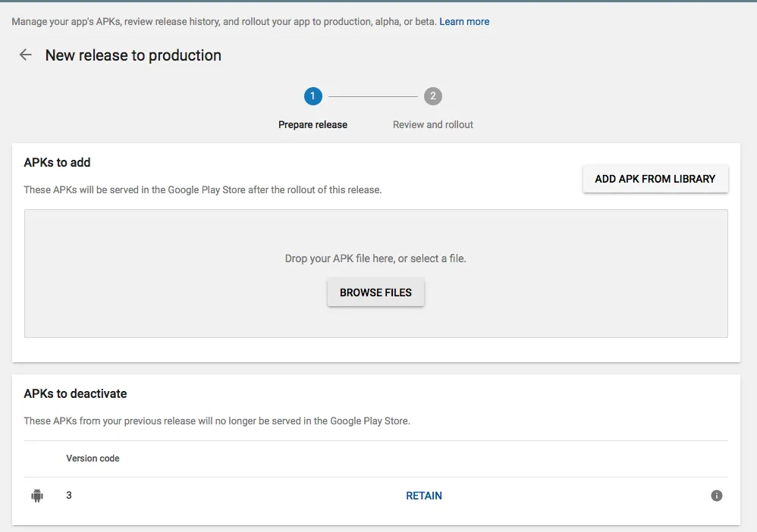Retain the version code 3 APK
This screenshot has width=757, height=532.
click(x=424, y=496)
